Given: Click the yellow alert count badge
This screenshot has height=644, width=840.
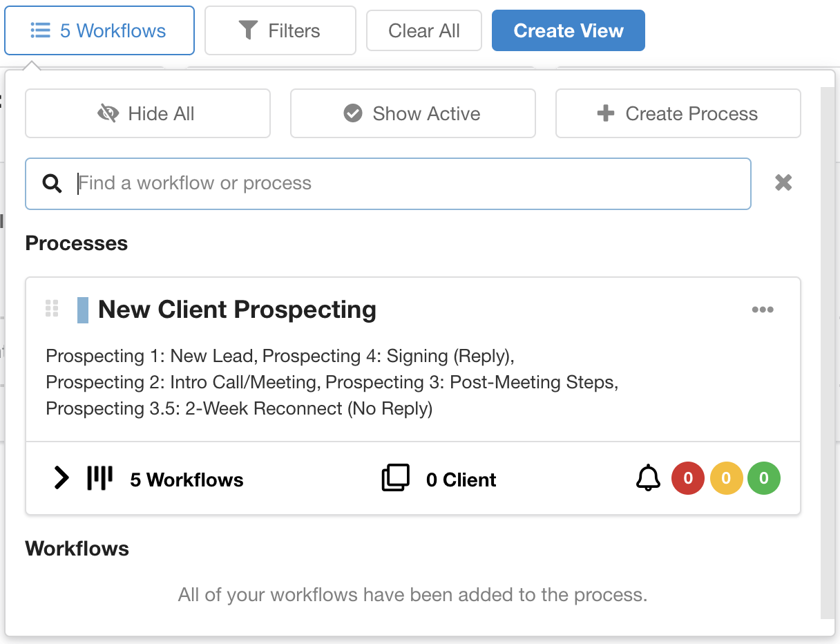Looking at the screenshot, I should pyautogui.click(x=726, y=478).
